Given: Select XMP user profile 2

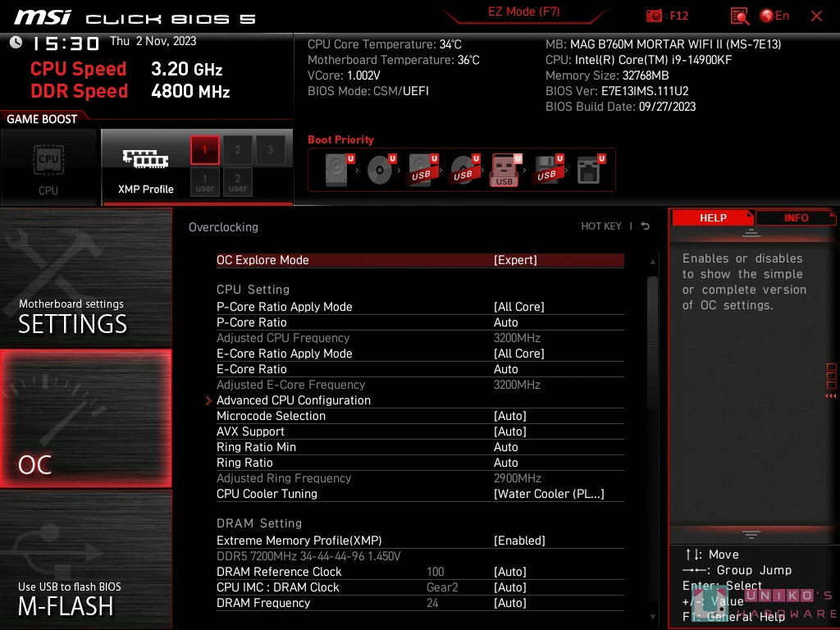Looking at the screenshot, I should tap(237, 182).
